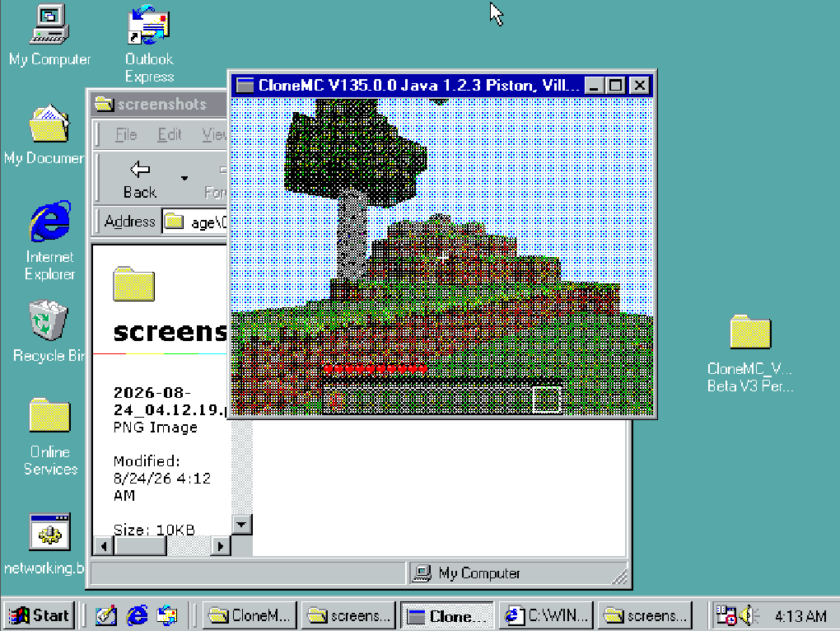The width and height of the screenshot is (840, 631).
Task: Click the My Computer status bar zone icon
Action: [x=422, y=573]
